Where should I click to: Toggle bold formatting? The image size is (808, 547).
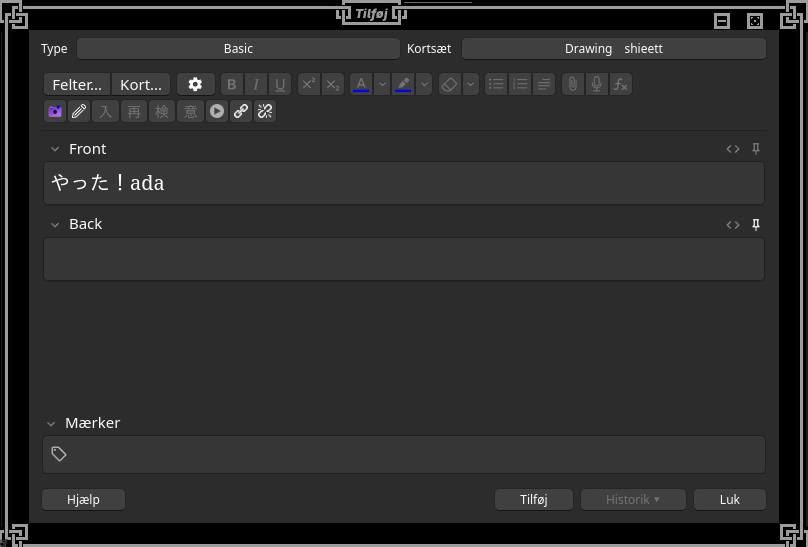(x=232, y=84)
